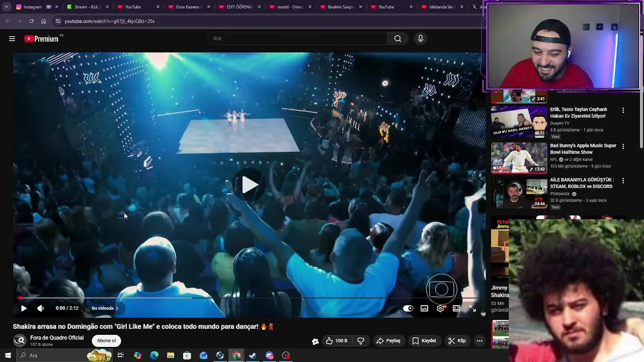Go fullscreen with the expand icon
644x362 pixels.
[x=472, y=308]
